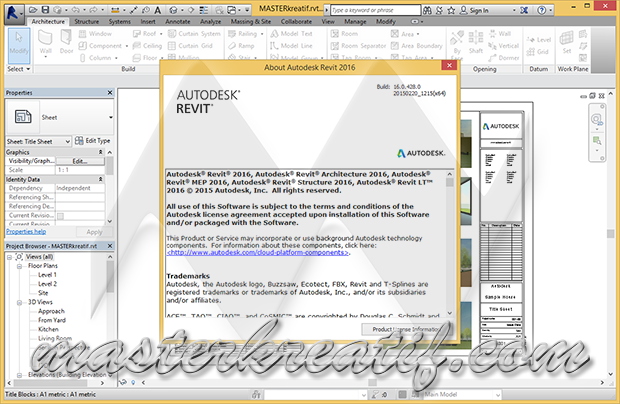Click the Switch Windows icon
This screenshot has width=620, height=404.
tap(232, 10)
